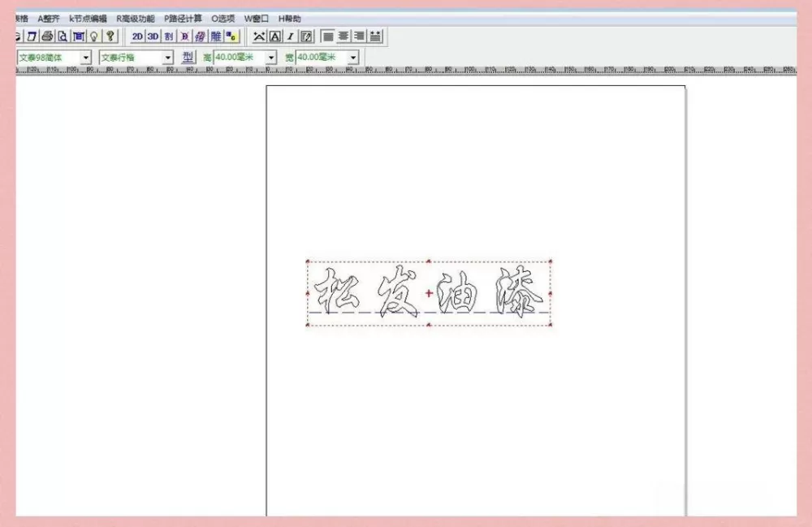Open the A整齐 menu
812x527 pixels.
tap(49, 19)
